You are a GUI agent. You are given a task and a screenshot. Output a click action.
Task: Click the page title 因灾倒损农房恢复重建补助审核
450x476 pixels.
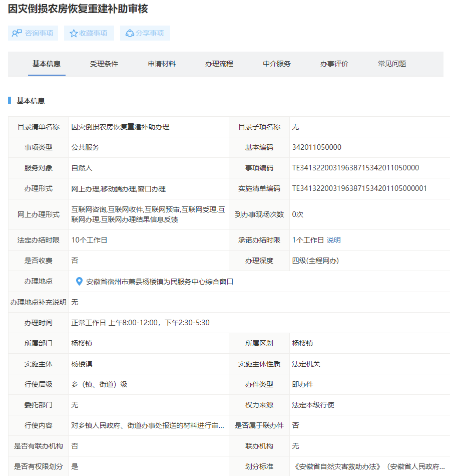coord(78,9)
